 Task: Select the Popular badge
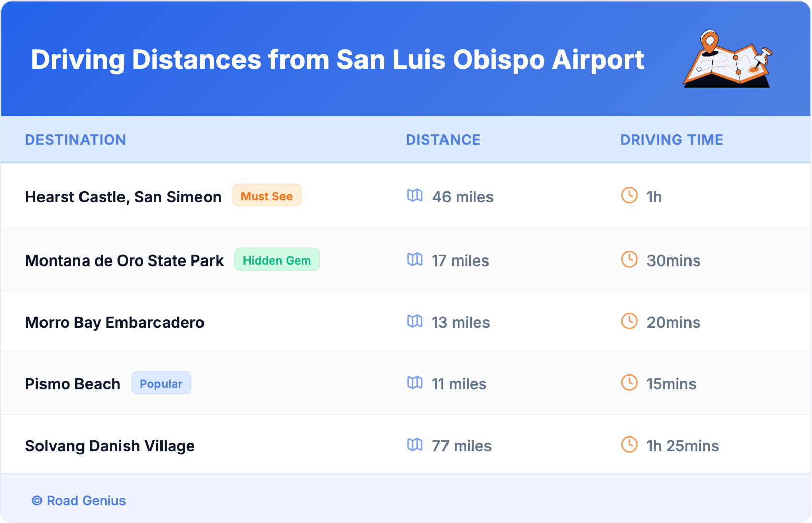tap(161, 383)
